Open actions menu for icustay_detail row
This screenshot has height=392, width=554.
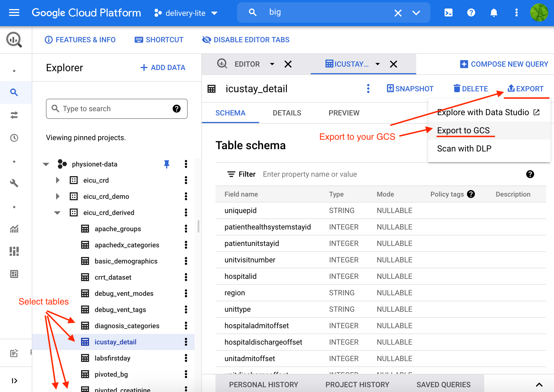click(186, 342)
